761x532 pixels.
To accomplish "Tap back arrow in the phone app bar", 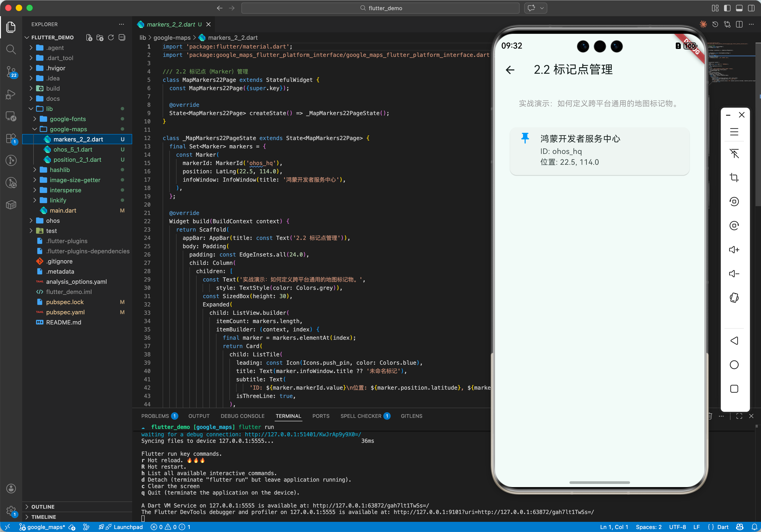I will (510, 70).
